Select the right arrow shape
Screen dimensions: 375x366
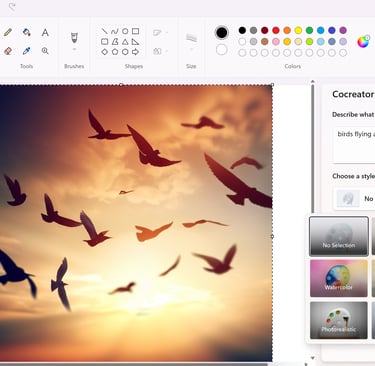[135, 52]
